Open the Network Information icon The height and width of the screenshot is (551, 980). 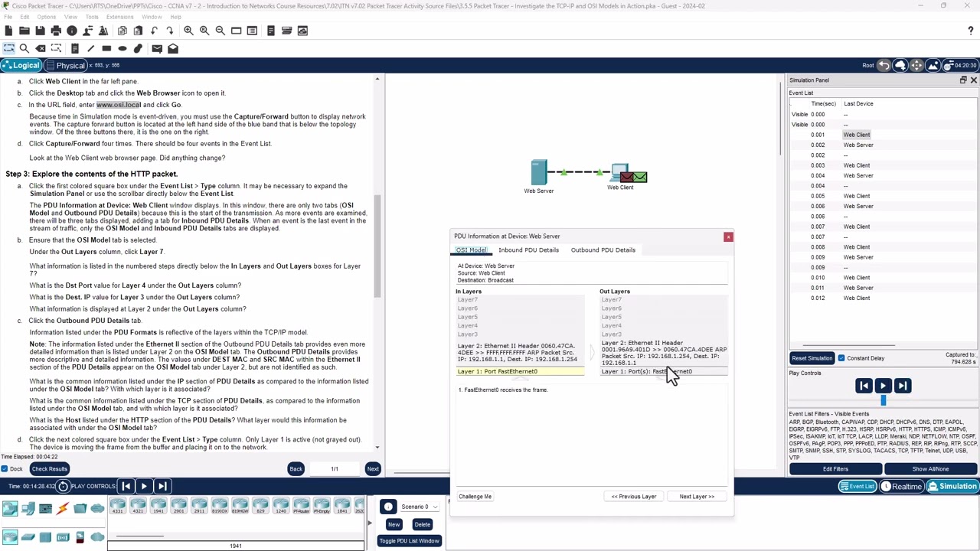pyautogui.click(x=72, y=31)
